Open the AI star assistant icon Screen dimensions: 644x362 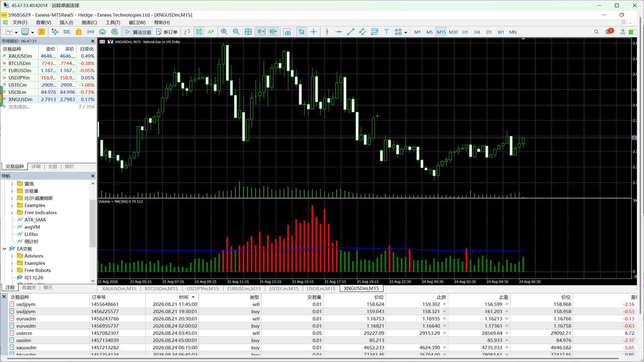[55, 32]
